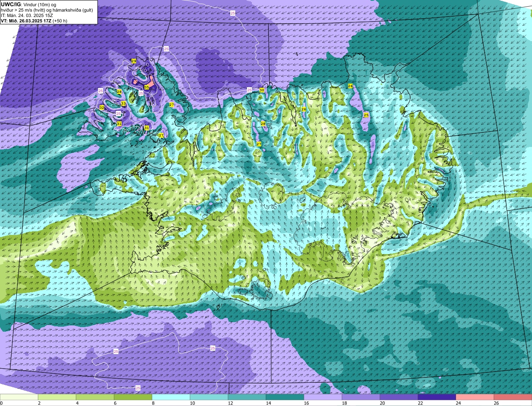The width and height of the screenshot is (532, 406).
Task: Click the 'VT: Mið. 26.03.2025 17Z (+50 h)' line
Action: point(34,21)
